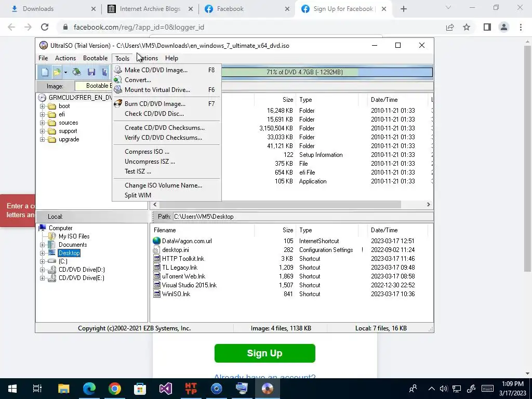Choose Split WIM from the Tools menu

(138, 195)
